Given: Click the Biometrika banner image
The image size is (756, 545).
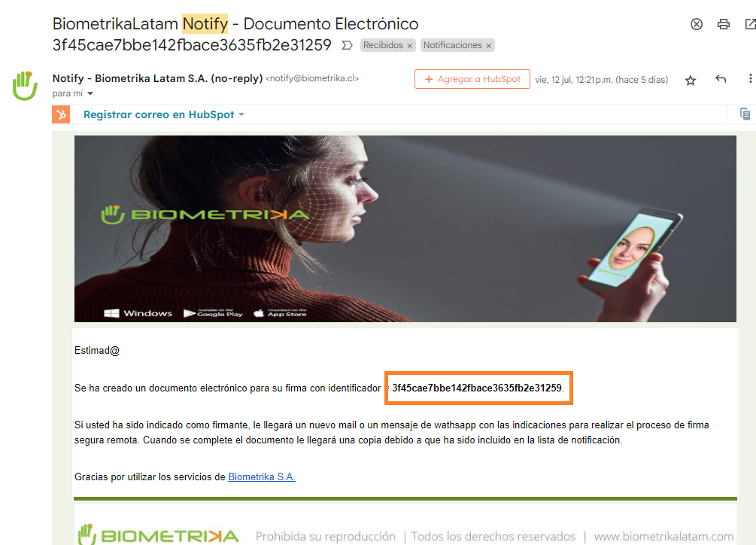Looking at the screenshot, I should [405, 229].
